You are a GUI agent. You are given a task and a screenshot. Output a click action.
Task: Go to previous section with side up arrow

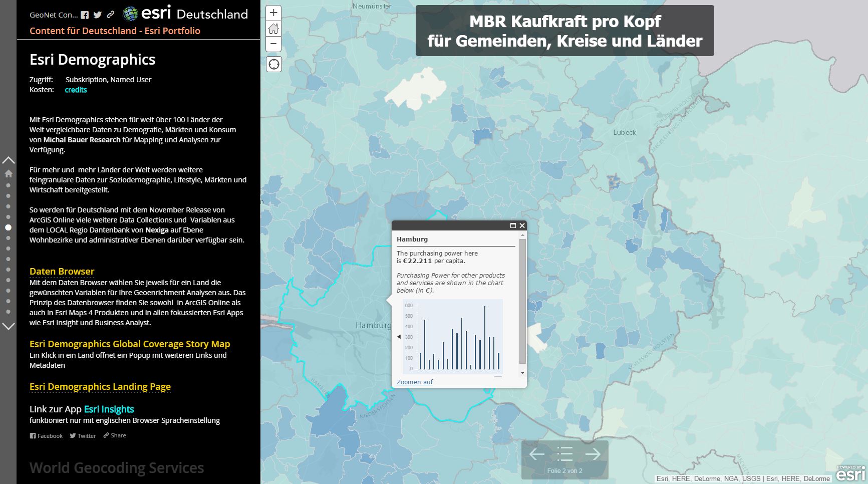tap(9, 160)
